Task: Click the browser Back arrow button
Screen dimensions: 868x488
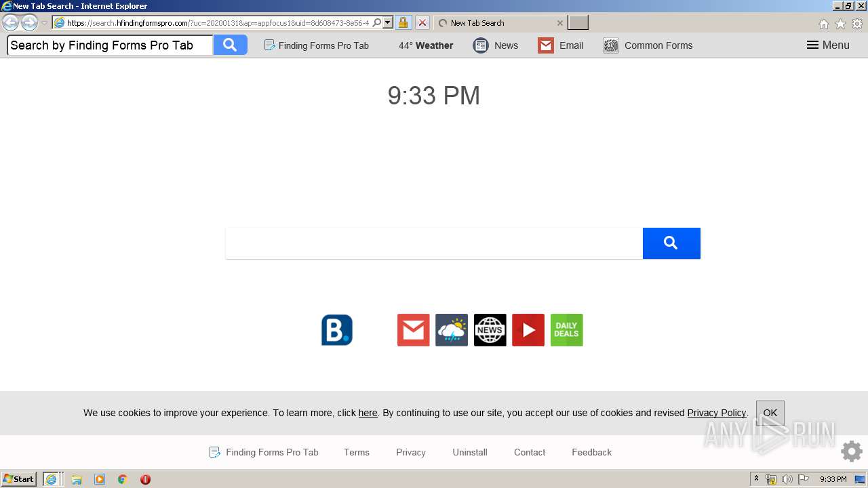Action: tap(10, 22)
